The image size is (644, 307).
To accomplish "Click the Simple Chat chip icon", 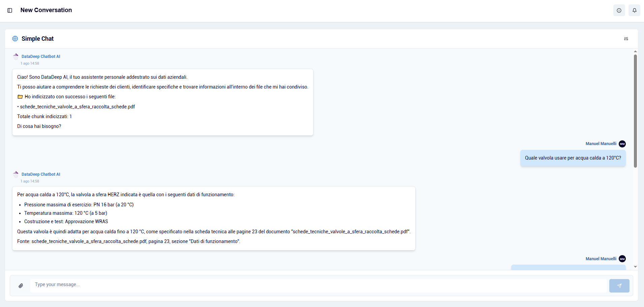I will 15,39.
